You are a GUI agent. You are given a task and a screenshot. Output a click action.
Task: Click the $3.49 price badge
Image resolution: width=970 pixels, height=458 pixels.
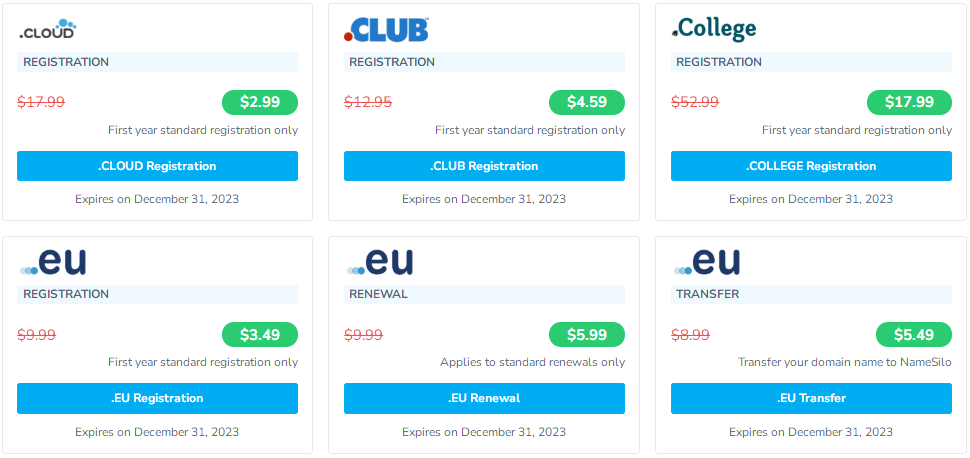(260, 334)
